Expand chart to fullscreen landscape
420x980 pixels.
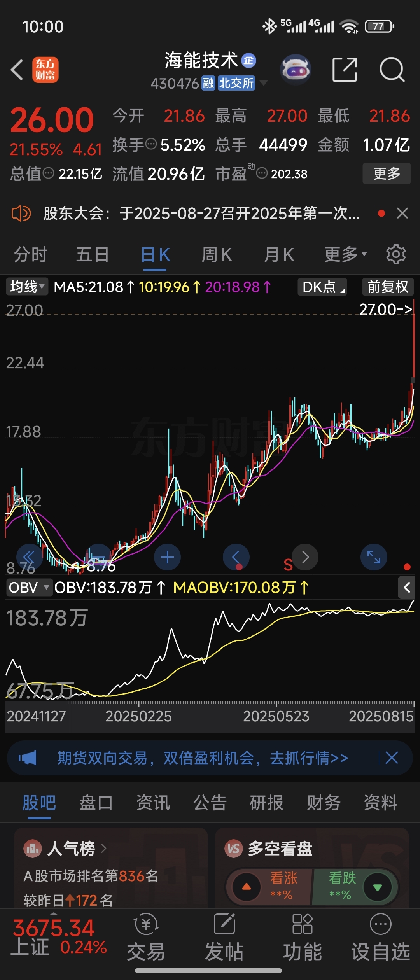pos(374,557)
